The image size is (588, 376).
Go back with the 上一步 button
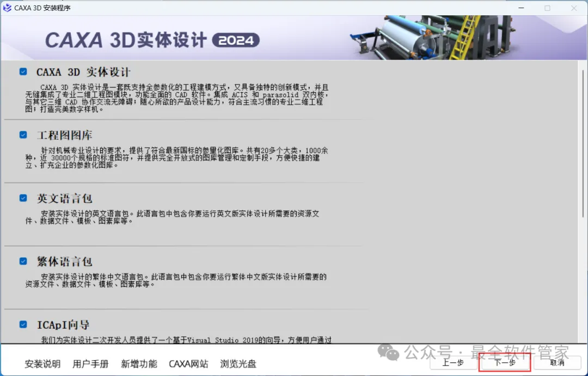pos(453,362)
